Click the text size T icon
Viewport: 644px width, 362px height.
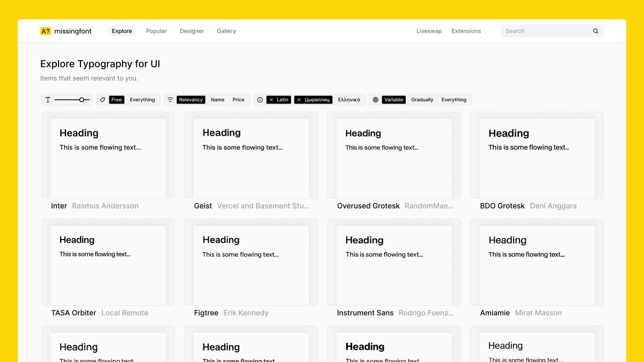pyautogui.click(x=48, y=100)
